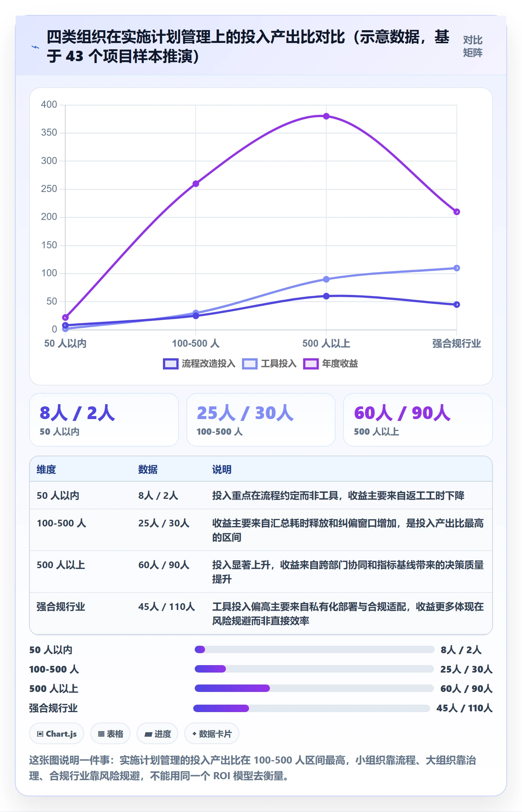Image resolution: width=522 pixels, height=812 pixels.
Task: Click the 强合规行业 x-axis label
Action: point(457,343)
